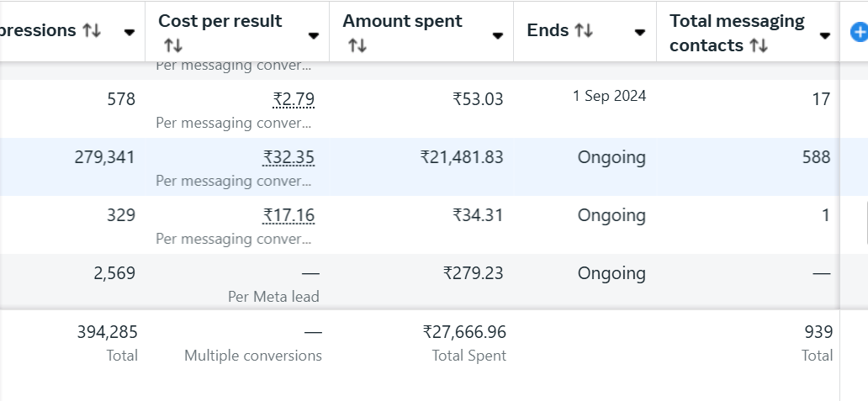Select the 1 Sep 2024 end date cell

coord(609,96)
